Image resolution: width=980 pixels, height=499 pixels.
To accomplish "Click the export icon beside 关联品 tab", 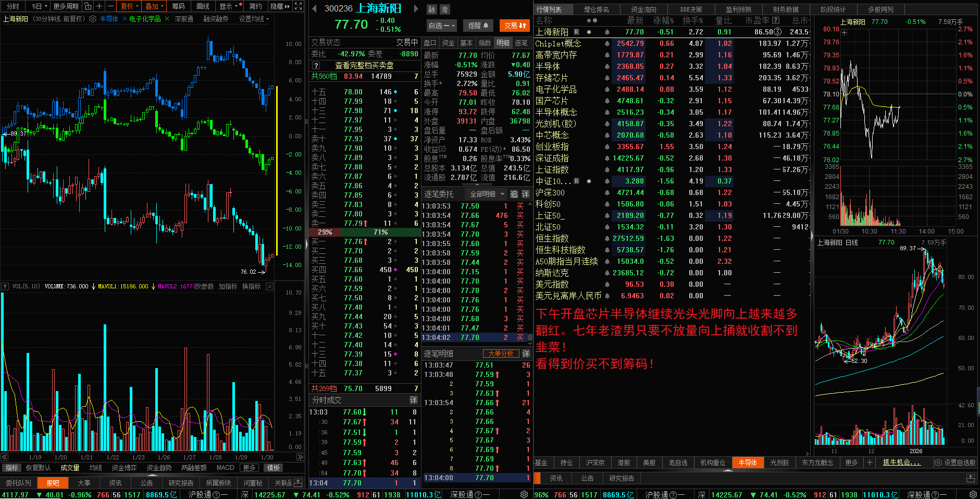I will [298, 483].
